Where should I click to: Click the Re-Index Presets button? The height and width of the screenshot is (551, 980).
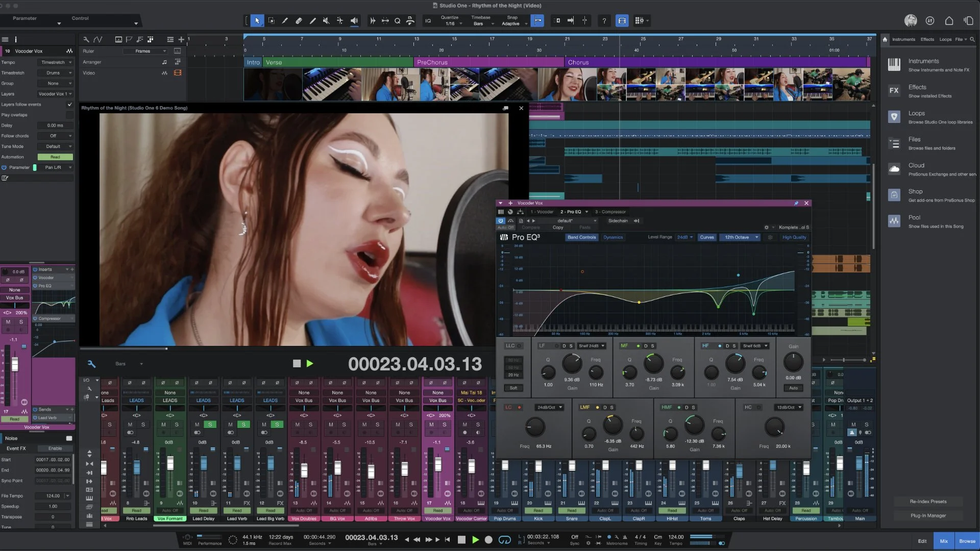[x=928, y=502]
